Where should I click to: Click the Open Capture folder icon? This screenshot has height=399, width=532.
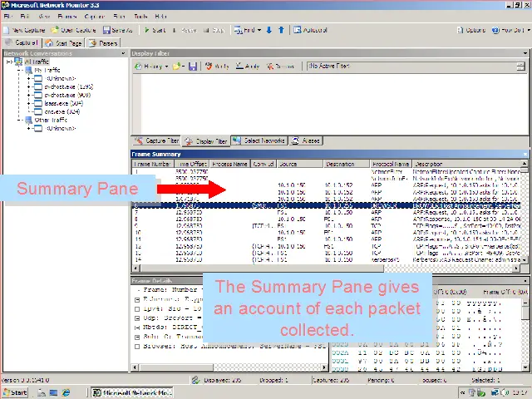pos(55,30)
